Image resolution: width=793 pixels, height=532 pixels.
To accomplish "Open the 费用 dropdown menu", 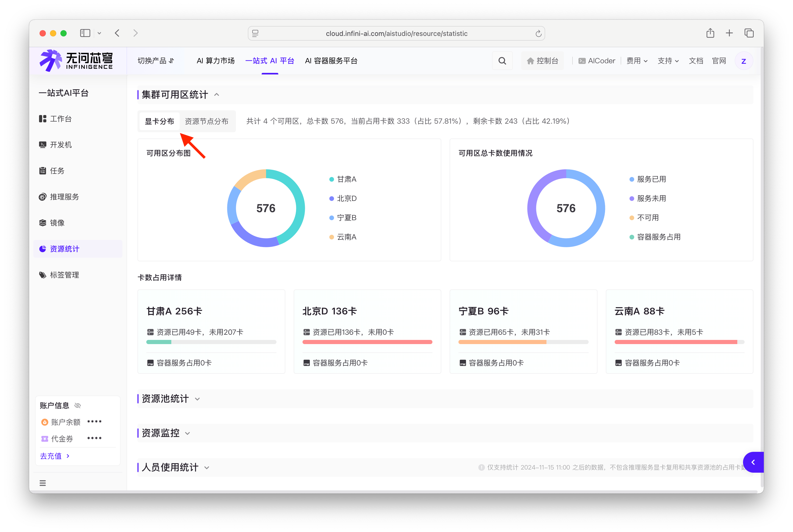I will tap(637, 61).
